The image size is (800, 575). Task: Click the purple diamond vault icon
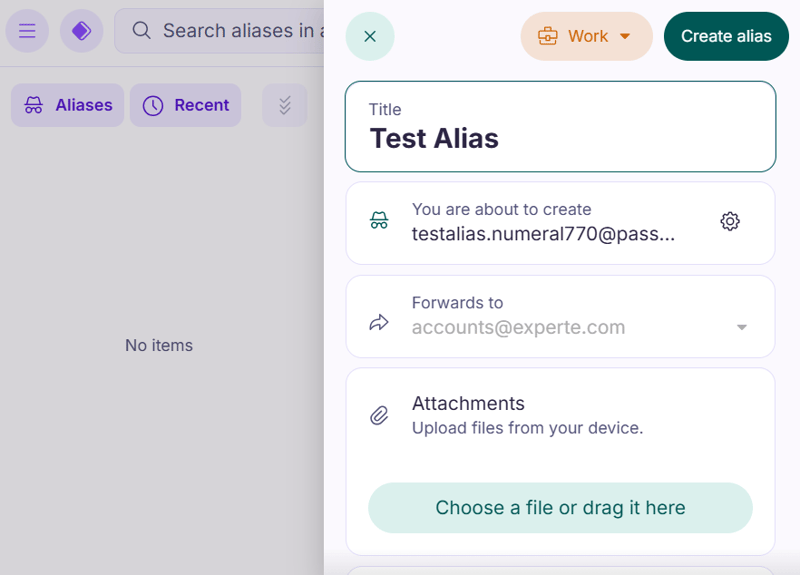click(81, 31)
